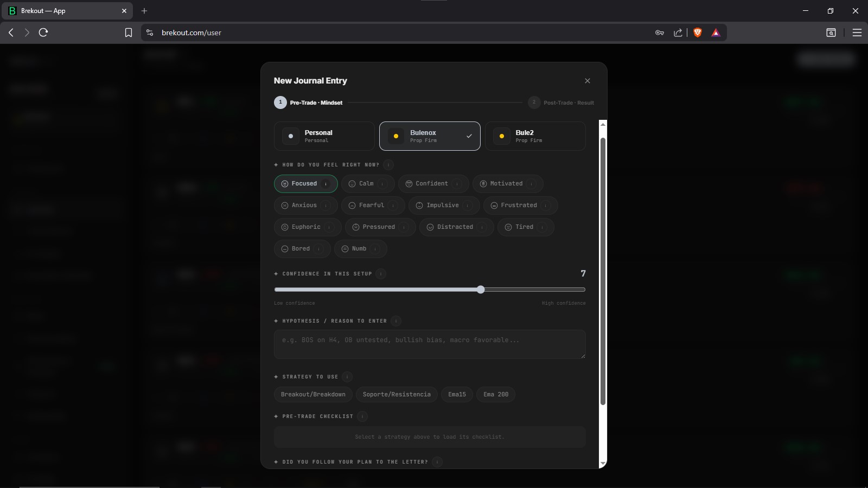Show info for Confidence in this setup
Viewport: 868px width, 488px height.
[x=381, y=274]
